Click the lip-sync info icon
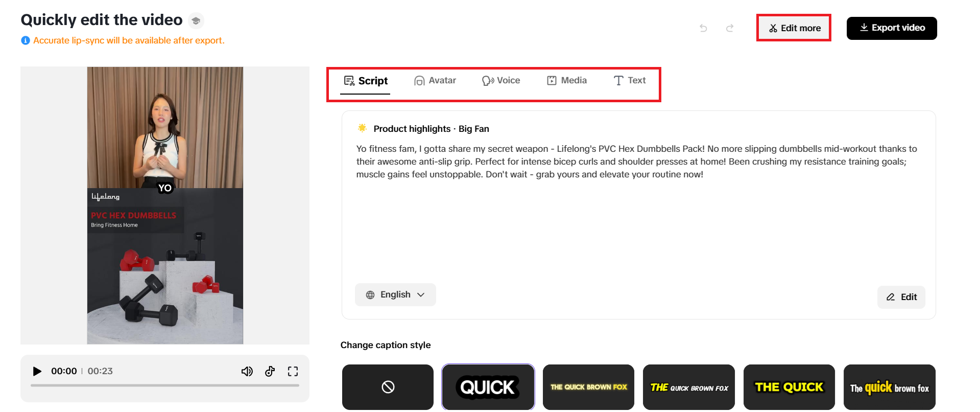This screenshot has height=412, width=980. [x=26, y=40]
